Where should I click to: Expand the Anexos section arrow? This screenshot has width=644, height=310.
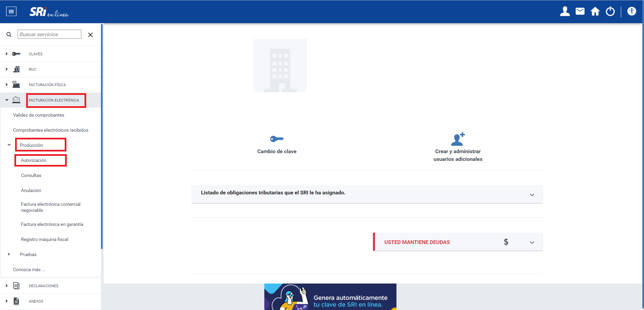click(x=6, y=301)
